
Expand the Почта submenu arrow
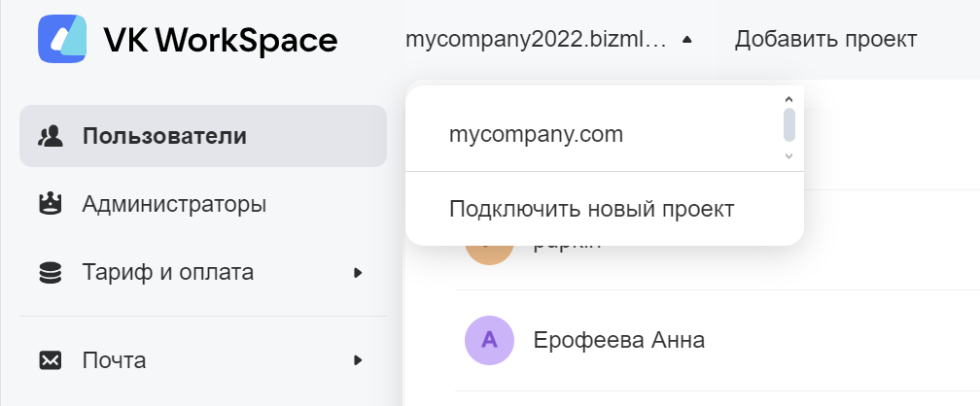[358, 360]
